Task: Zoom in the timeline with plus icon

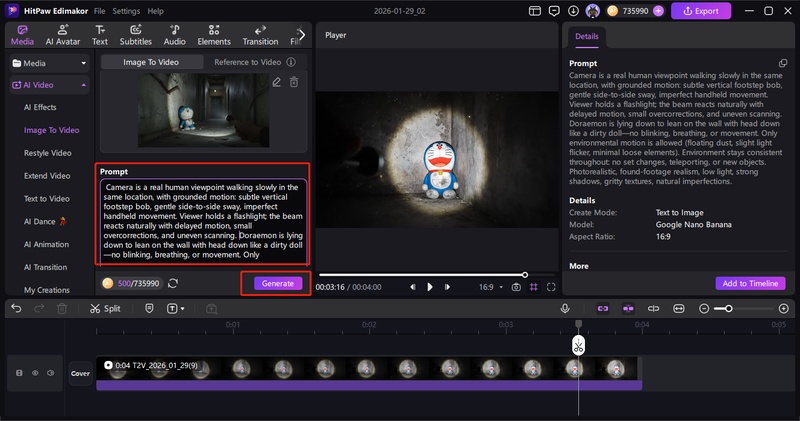Action: pos(784,308)
